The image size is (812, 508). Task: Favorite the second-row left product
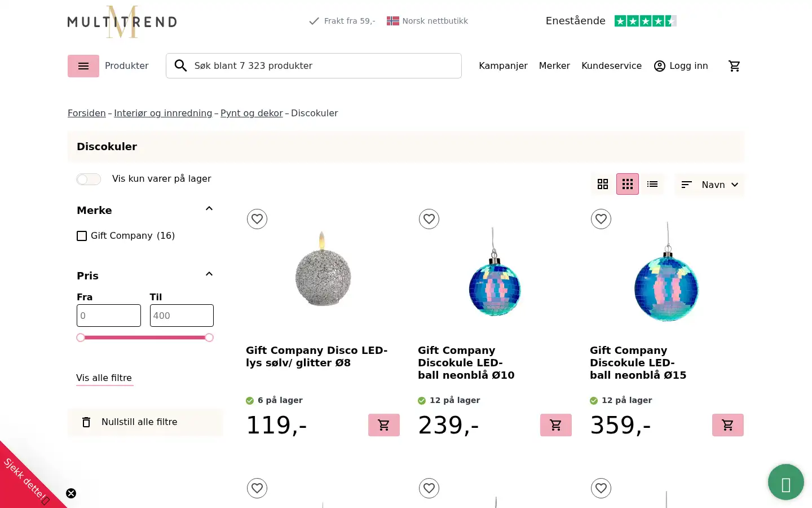tap(257, 488)
